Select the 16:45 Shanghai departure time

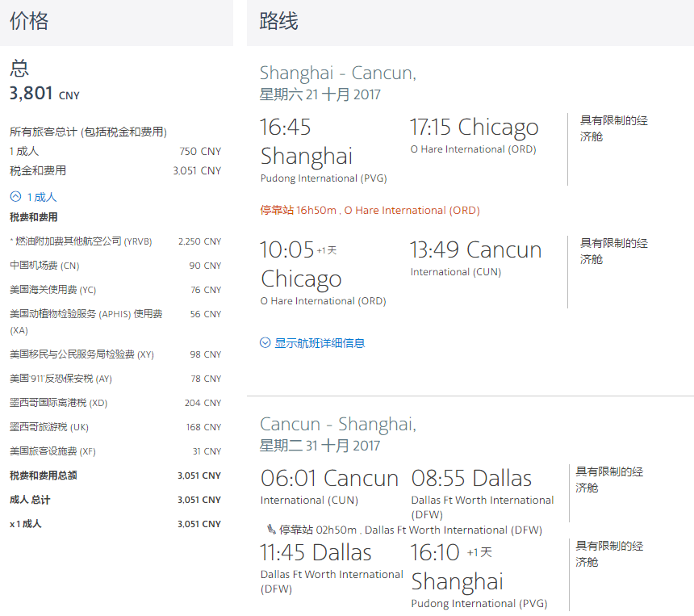[285, 127]
